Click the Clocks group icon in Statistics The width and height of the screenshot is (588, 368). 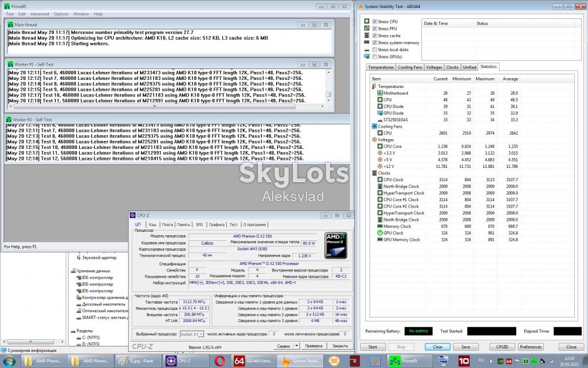coord(374,173)
